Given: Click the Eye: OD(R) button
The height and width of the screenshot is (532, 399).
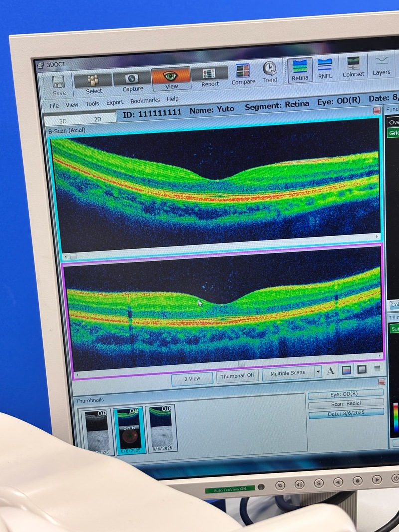Looking at the screenshot, I should coord(345,394).
